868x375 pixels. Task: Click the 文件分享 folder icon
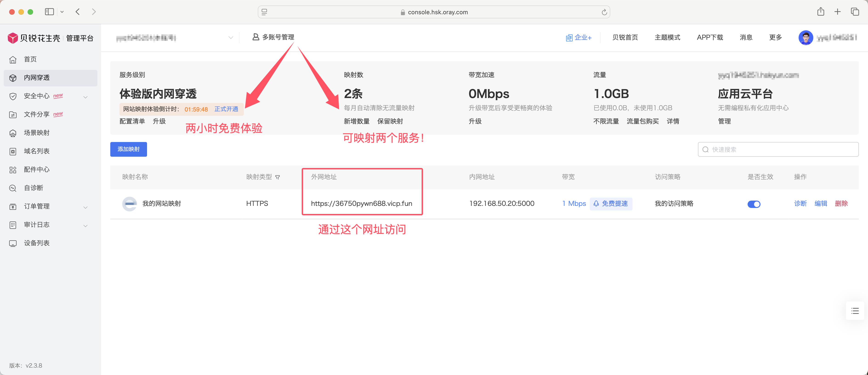click(x=13, y=115)
